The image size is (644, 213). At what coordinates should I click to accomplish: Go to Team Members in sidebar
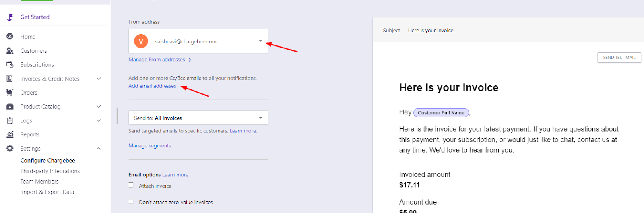39,182
